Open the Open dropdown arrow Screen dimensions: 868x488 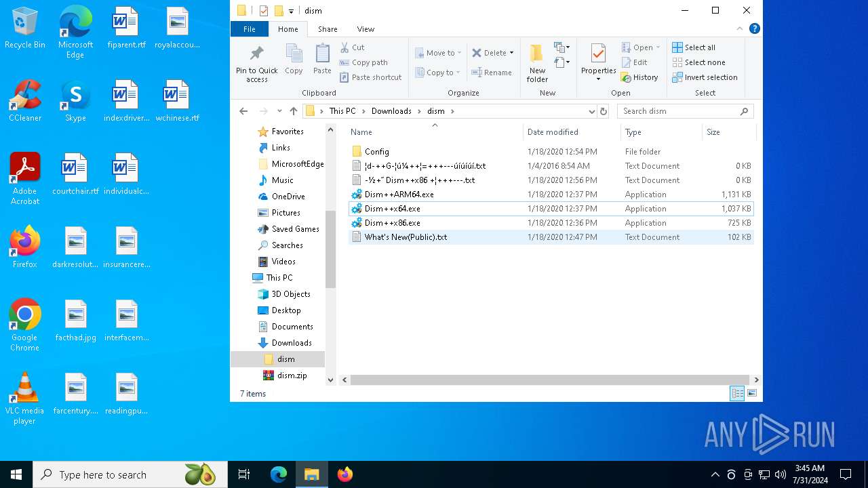658,47
